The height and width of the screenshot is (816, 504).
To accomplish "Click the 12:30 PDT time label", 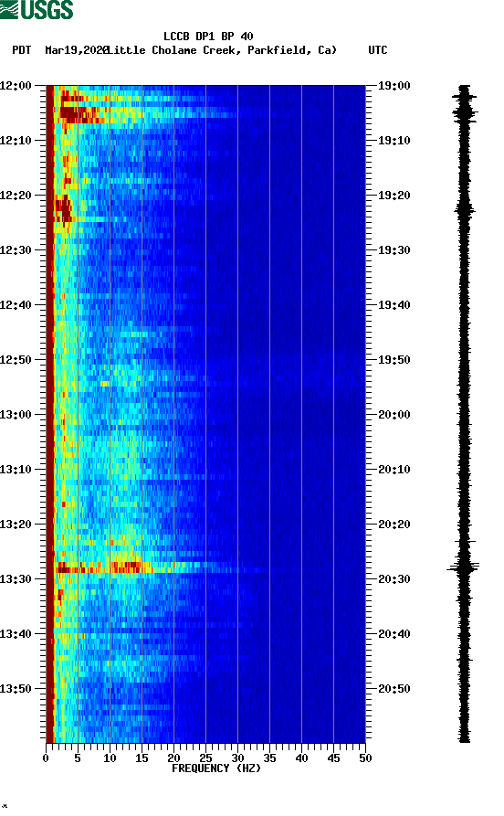I will point(16,249).
